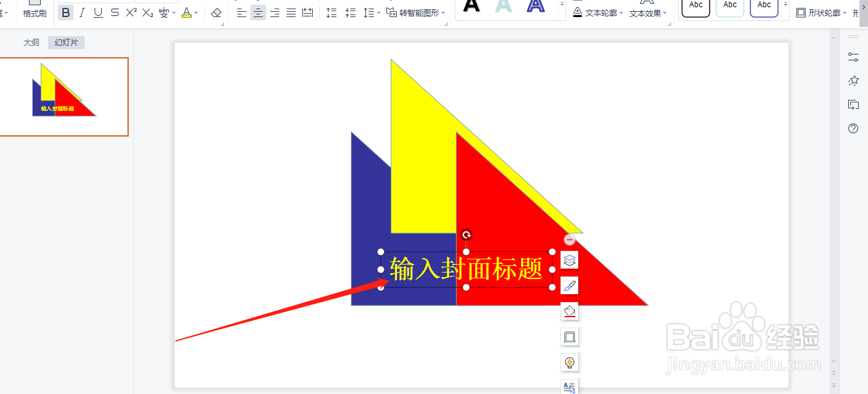Click the Shape Outline (形状轮廓) button
868x394 pixels.
tap(818, 12)
